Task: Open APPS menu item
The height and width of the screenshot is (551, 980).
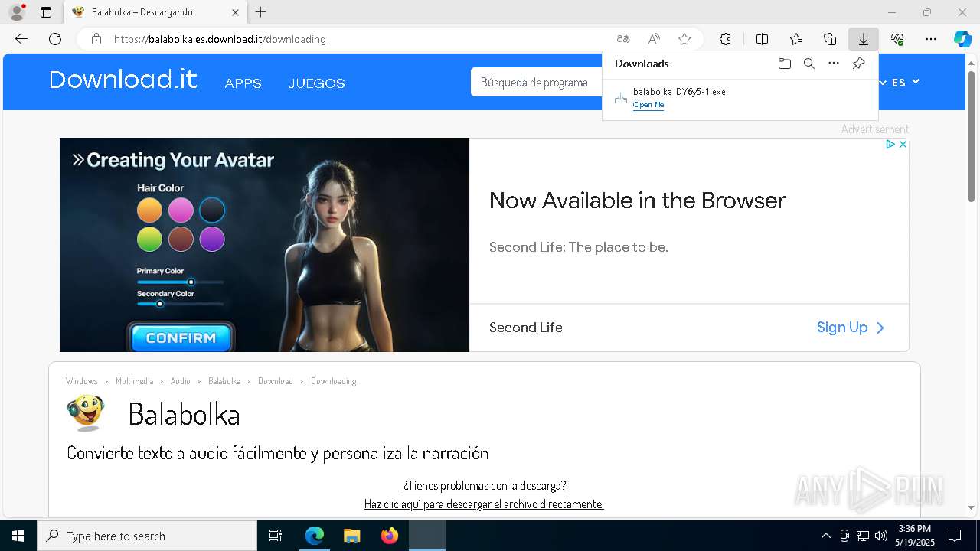Action: coord(243,83)
